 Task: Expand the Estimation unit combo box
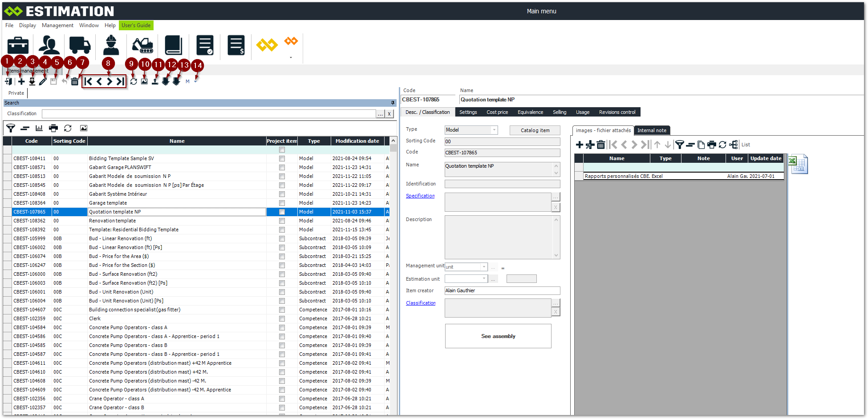[x=484, y=279]
